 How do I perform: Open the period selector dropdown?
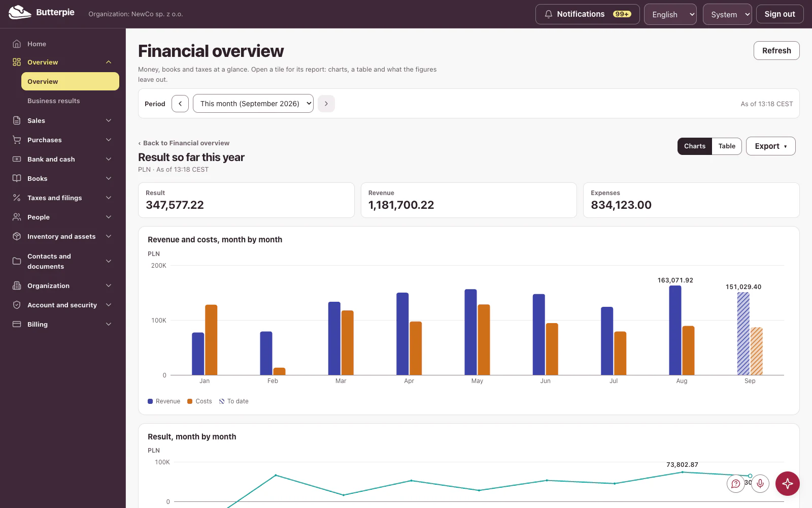pos(253,104)
